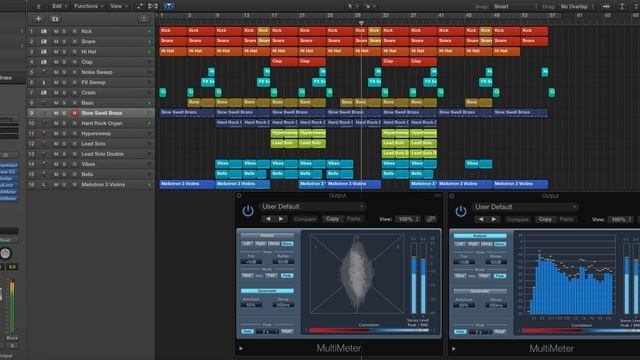Select Left channel in right MultiMeter analyzer

[460, 244]
